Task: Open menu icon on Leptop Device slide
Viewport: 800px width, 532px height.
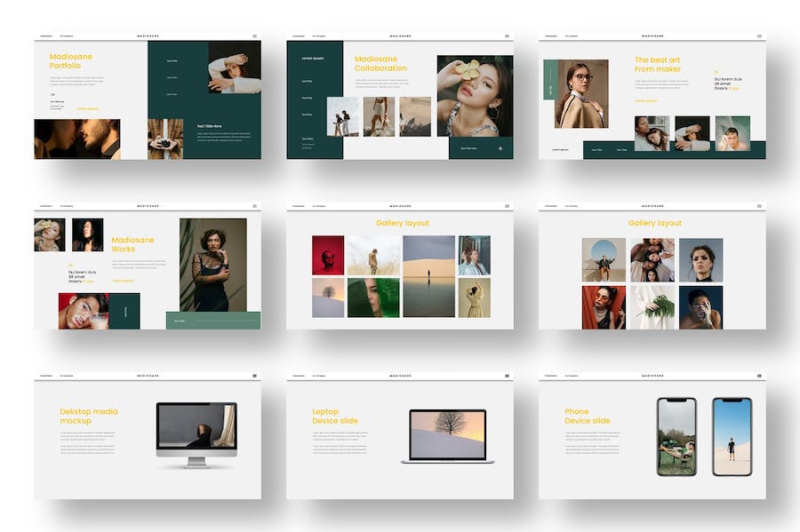Action: pos(508,376)
